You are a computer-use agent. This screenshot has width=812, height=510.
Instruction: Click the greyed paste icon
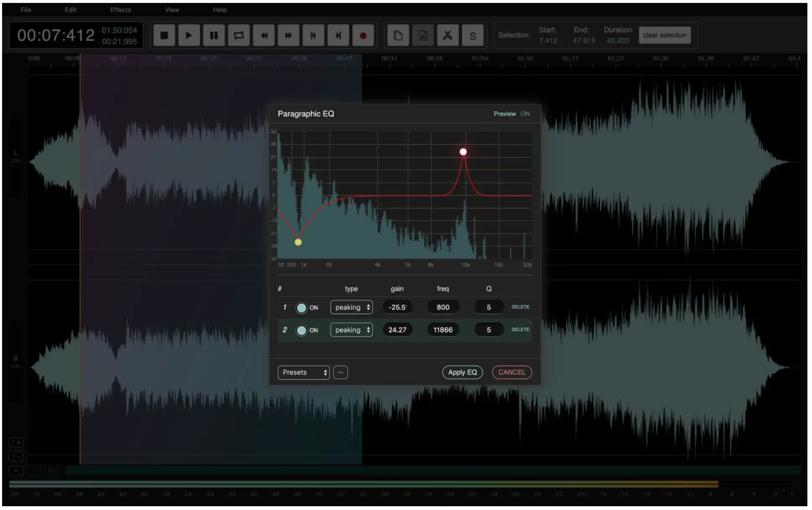[423, 35]
